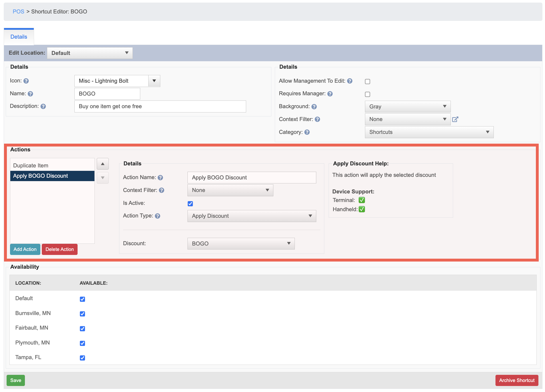Enable the Requires Manager checkbox
Image resolution: width=545 pixels, height=392 pixels.
(368, 94)
